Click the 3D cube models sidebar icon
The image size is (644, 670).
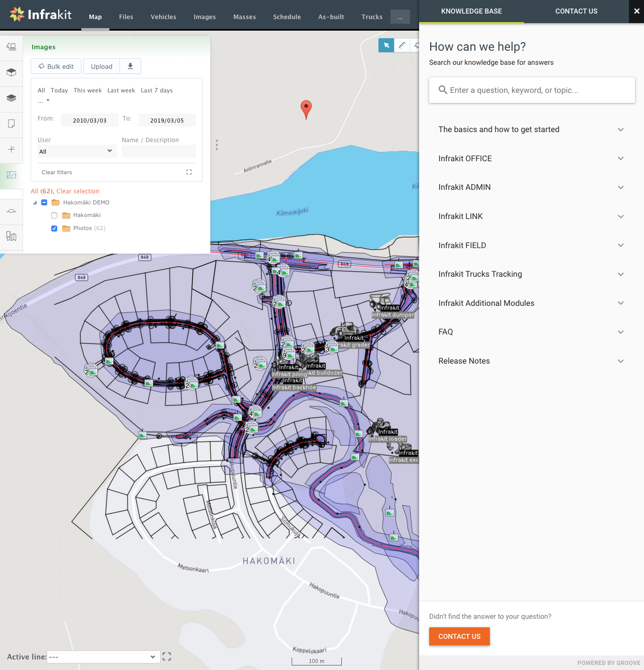point(11,72)
